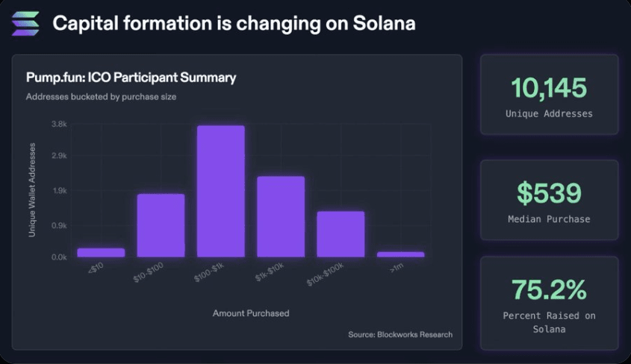Click the Amount Purchased axis label
The image size is (631, 364).
point(251,313)
